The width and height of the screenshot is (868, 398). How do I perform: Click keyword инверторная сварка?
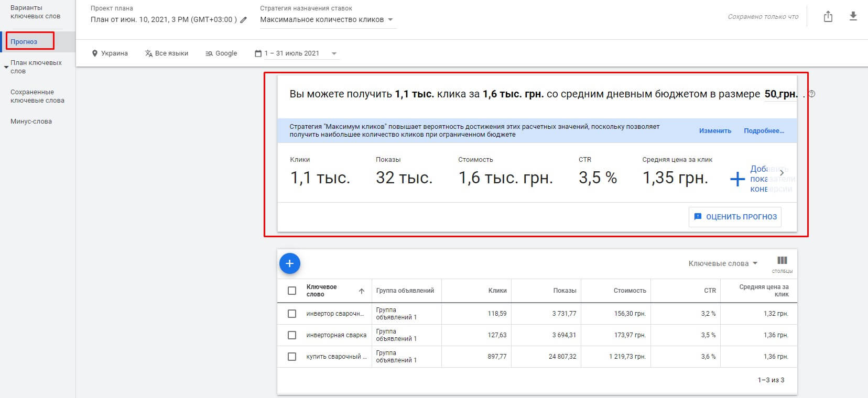point(337,335)
